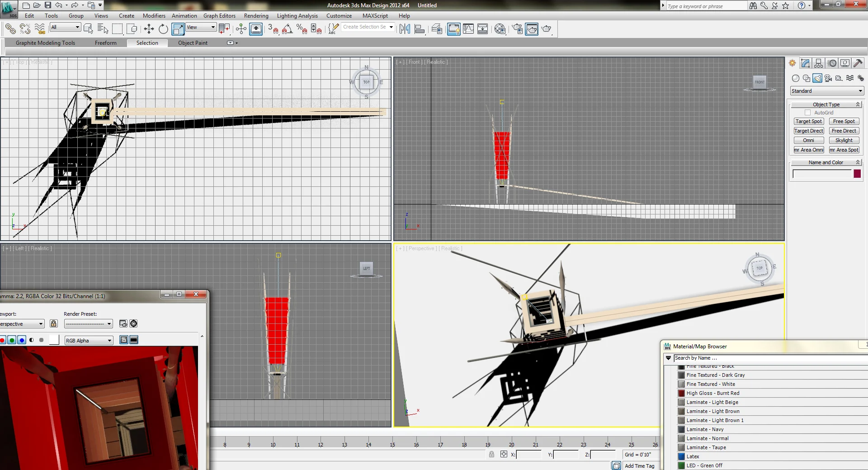The image size is (868, 470).
Task: Select the Helpers create category
Action: (839, 78)
